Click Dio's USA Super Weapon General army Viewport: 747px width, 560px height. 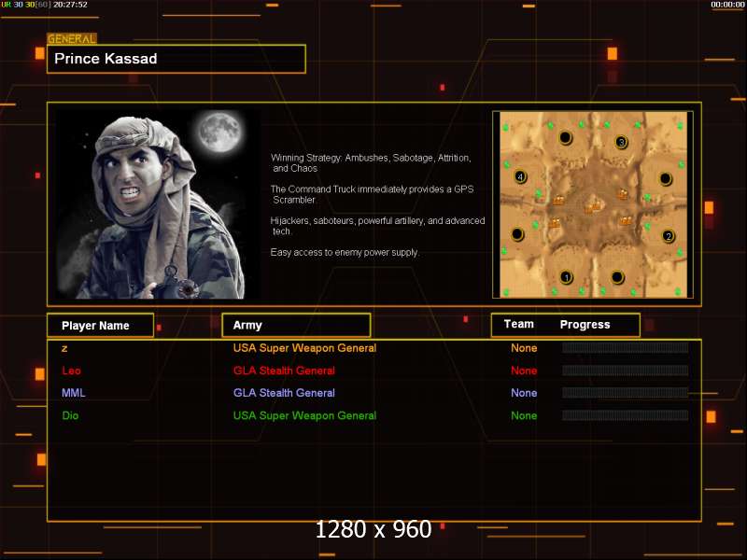[304, 415]
